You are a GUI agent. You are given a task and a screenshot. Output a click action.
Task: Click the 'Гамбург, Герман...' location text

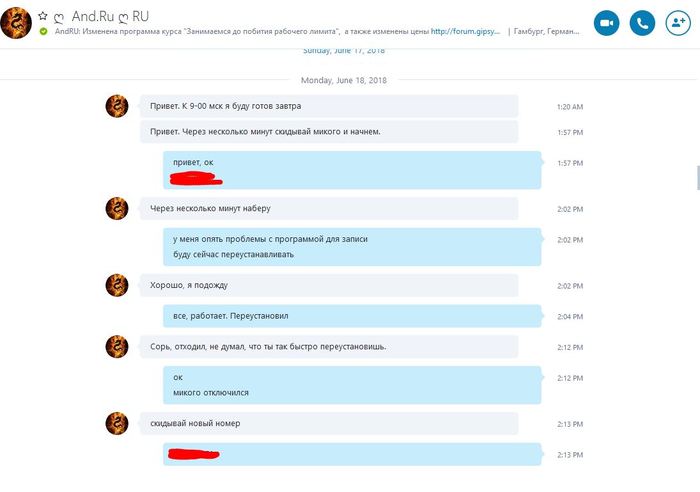click(546, 31)
